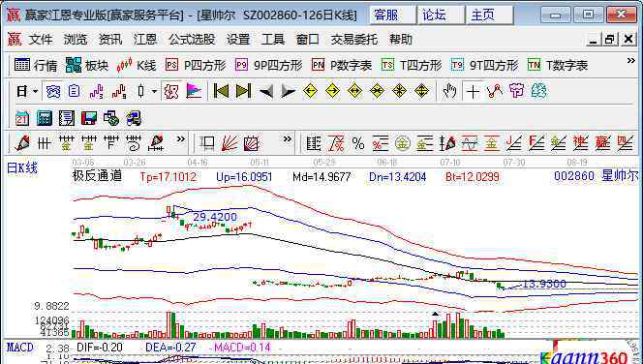Select the circled 金 golden tool
Screen dimensions: 643x364
[x=403, y=143]
